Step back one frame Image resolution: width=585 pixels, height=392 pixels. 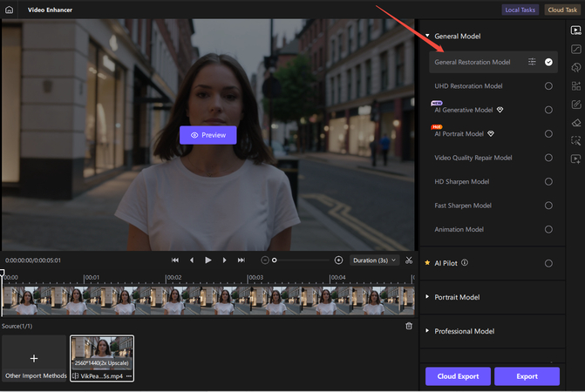coord(192,260)
